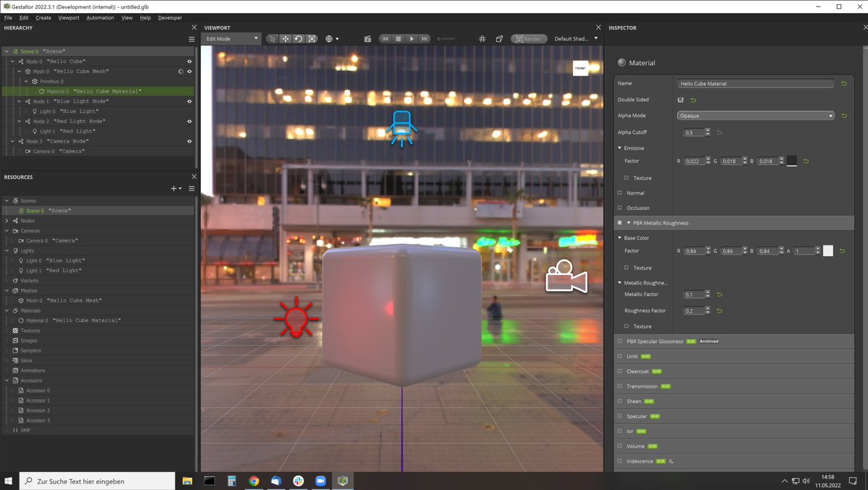
Task: Expand the Textures group in Resources
Action: (x=7, y=331)
